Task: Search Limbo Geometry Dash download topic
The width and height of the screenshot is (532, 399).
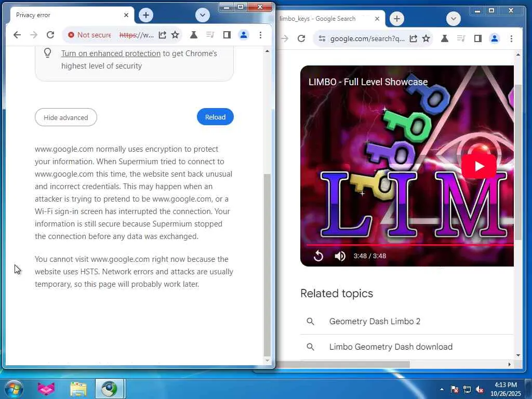Action: 406,347
